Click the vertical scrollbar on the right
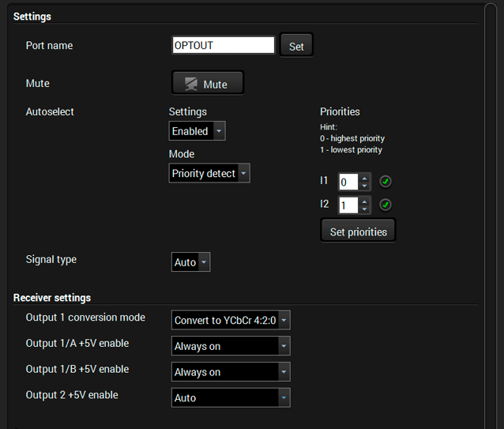504x429 pixels. coord(491,216)
